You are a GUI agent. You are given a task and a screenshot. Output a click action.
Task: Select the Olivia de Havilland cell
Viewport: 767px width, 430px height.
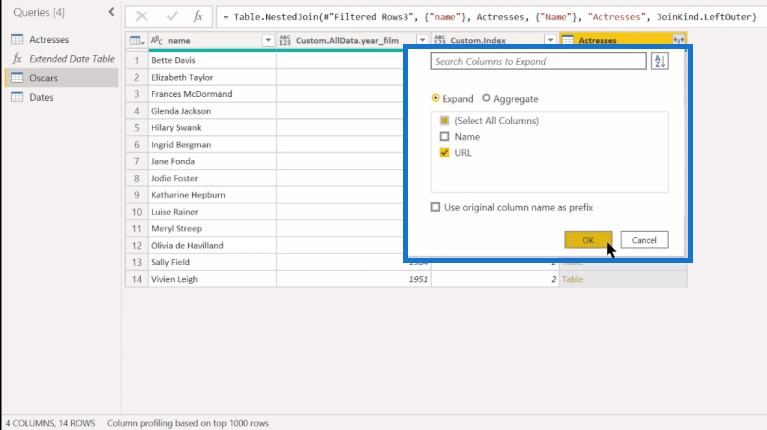(212, 246)
